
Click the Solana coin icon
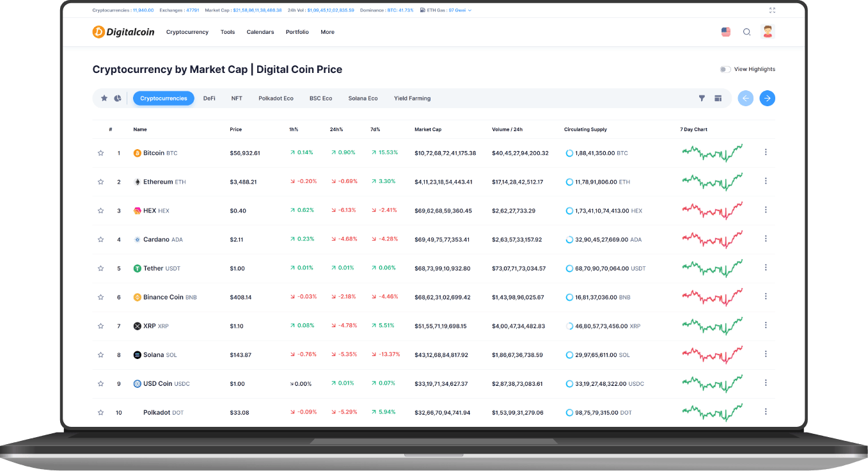(x=137, y=355)
